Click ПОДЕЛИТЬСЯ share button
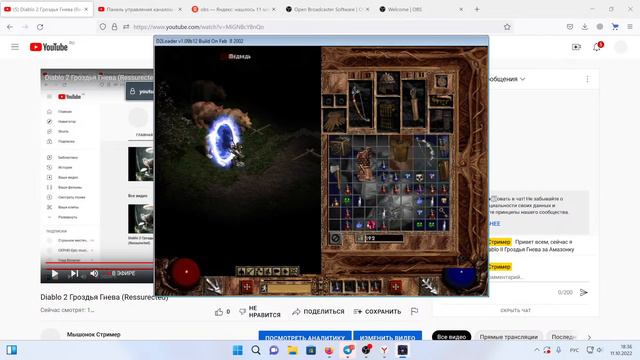 (x=318, y=311)
